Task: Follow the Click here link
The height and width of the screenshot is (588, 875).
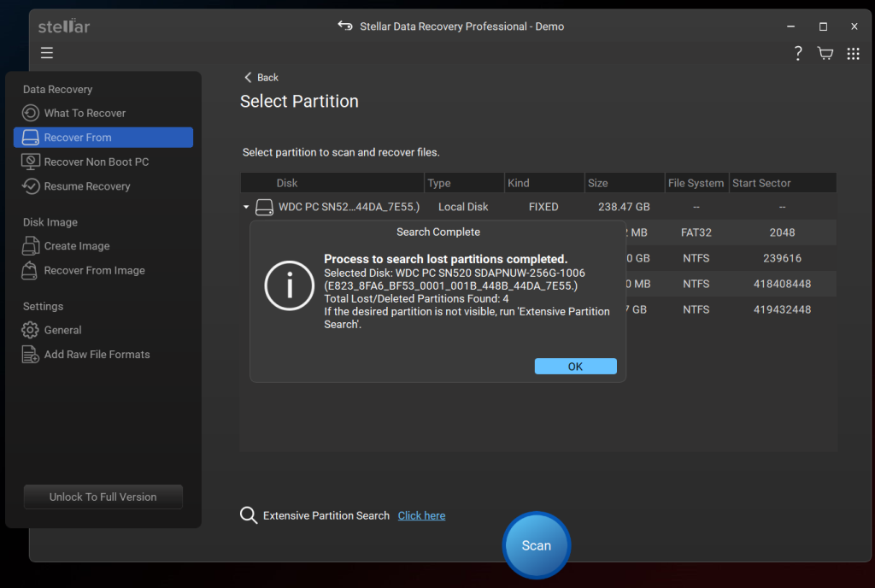Action: click(x=421, y=516)
